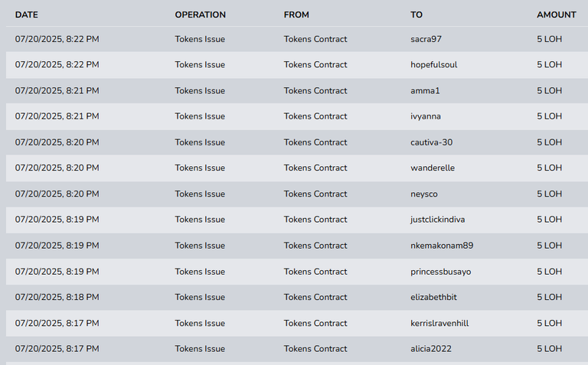Open Tokens Contract in the sacra97 row
The height and width of the screenshot is (365, 588).
(315, 39)
